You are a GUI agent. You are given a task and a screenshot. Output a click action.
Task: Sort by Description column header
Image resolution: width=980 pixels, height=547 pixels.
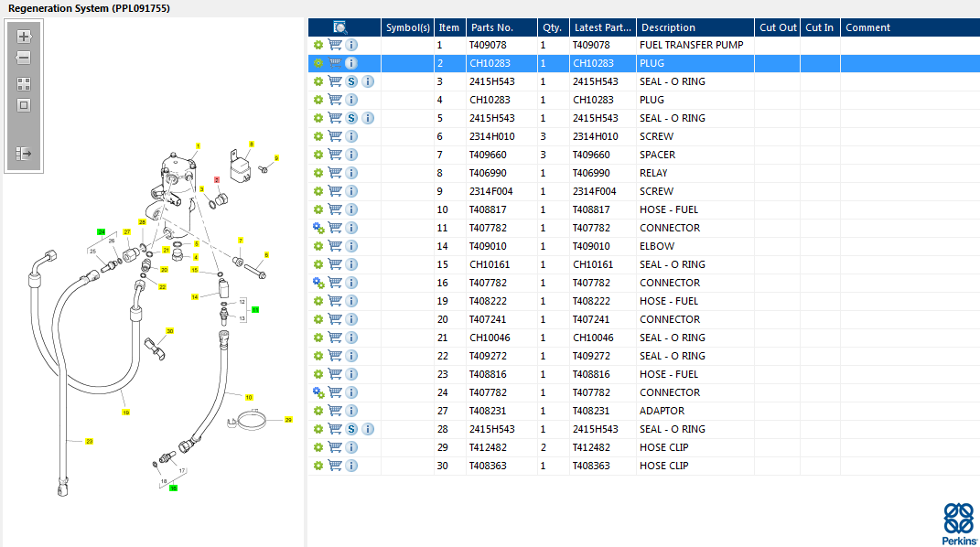(x=695, y=27)
